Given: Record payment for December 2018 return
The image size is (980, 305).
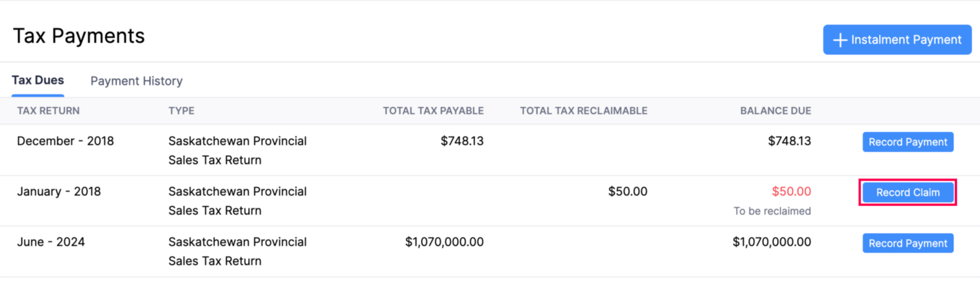Looking at the screenshot, I should (x=908, y=142).
